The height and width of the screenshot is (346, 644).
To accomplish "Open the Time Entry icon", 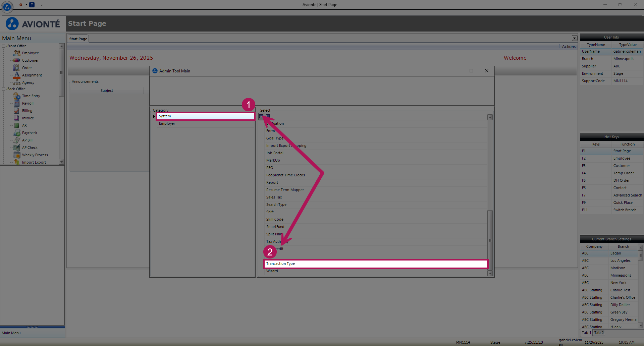I will click(x=17, y=96).
